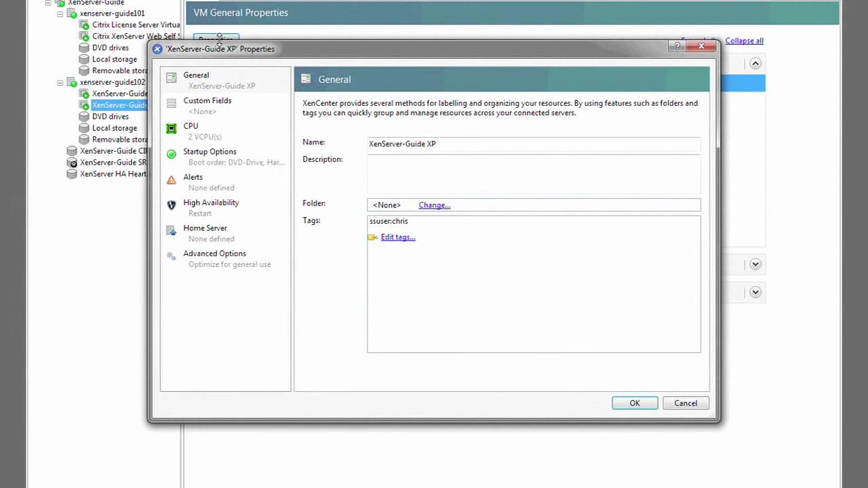The width and height of the screenshot is (868, 488).
Task: Select Local storage under xenserver-guide102
Action: (115, 128)
